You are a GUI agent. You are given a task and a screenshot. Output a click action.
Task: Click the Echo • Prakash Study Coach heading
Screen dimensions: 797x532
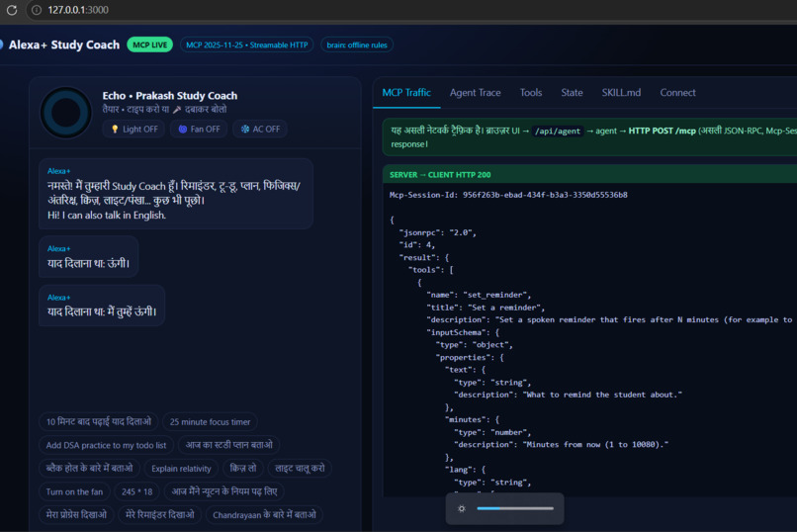coord(170,96)
